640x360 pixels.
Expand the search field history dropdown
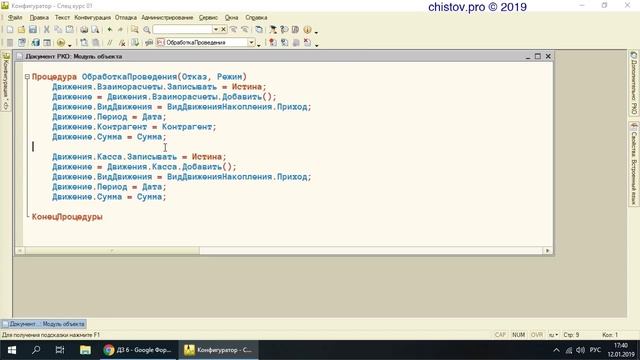point(216,29)
